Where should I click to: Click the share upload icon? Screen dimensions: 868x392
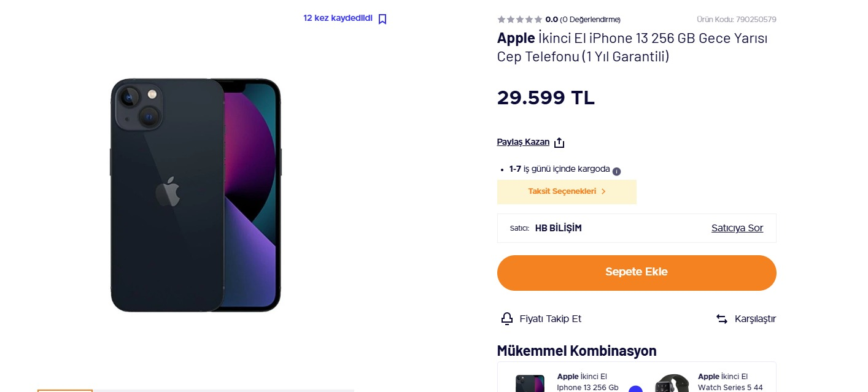(559, 143)
